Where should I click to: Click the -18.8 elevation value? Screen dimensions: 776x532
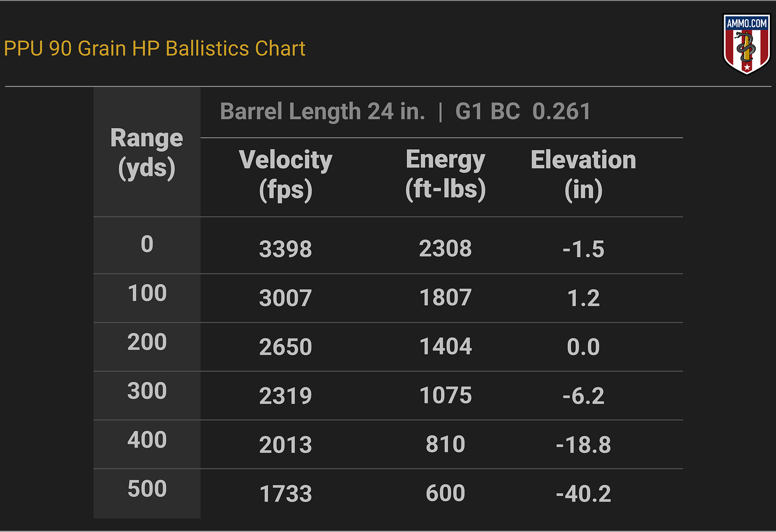[584, 445]
